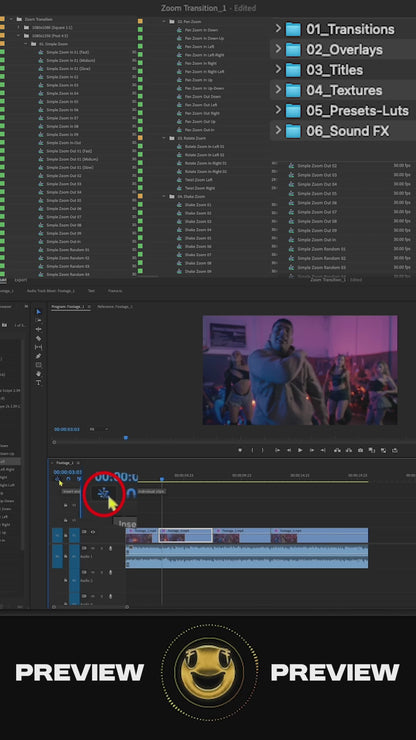The width and height of the screenshot is (416, 740).
Task: Go to In point
Action: click(x=277, y=450)
